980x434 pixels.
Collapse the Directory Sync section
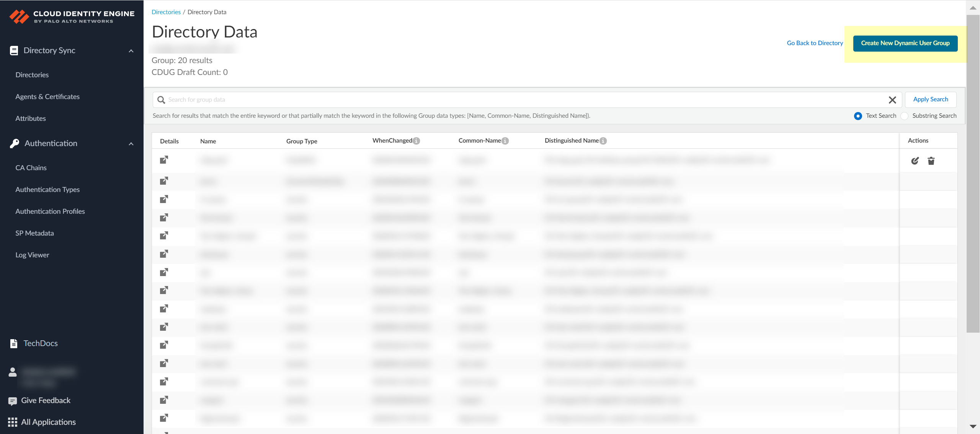tap(131, 51)
